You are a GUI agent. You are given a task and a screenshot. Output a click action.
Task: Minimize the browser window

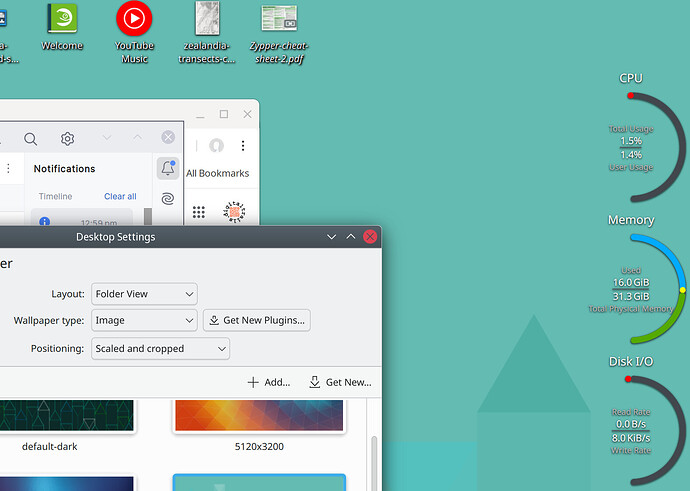click(200, 115)
